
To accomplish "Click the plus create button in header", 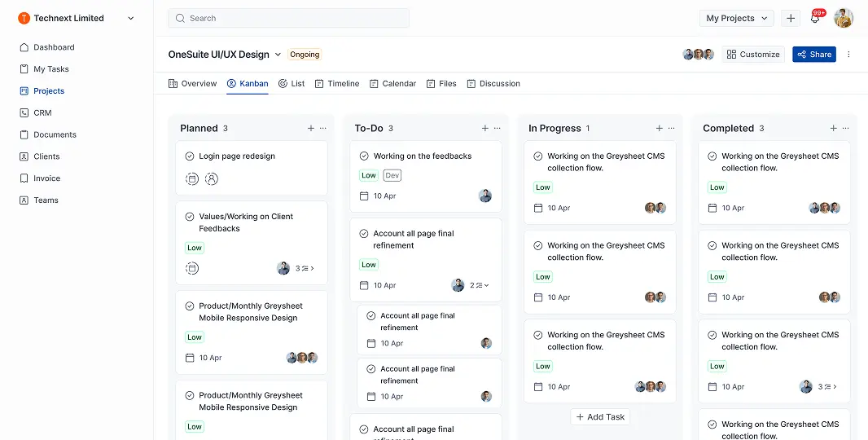I will click(x=791, y=18).
